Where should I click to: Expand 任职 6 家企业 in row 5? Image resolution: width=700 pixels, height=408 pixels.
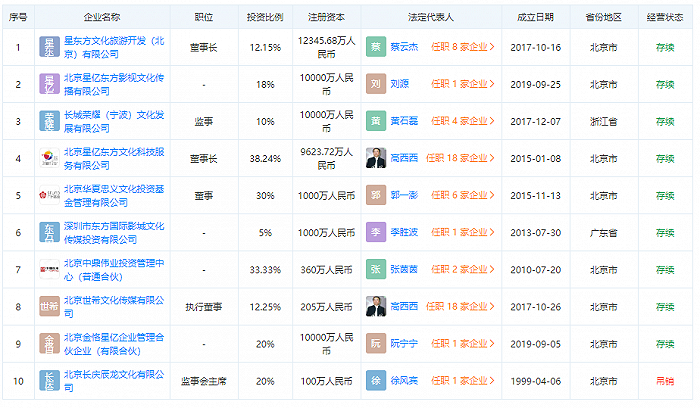click(x=463, y=195)
